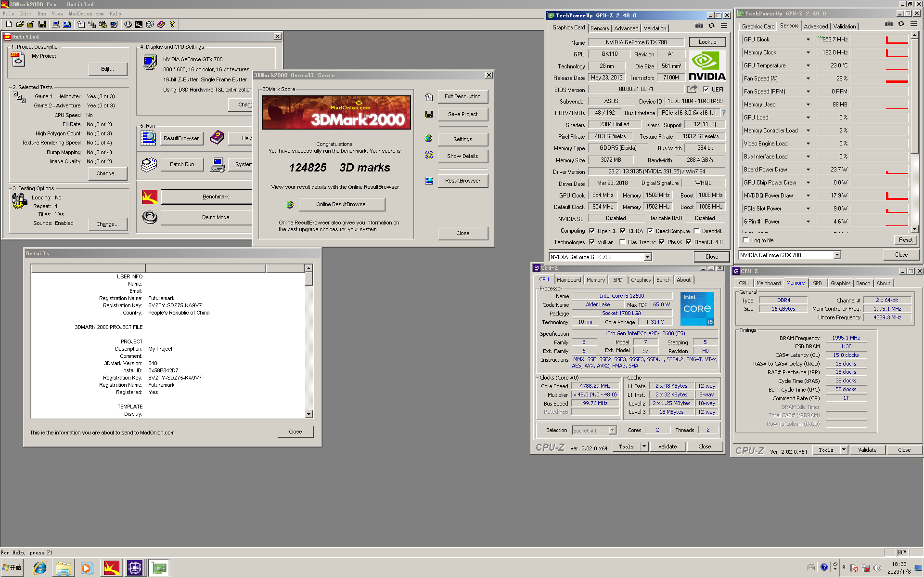
Task: Switch to the Mainboard tab in CPU-Z CPU window
Action: pyautogui.click(x=569, y=280)
